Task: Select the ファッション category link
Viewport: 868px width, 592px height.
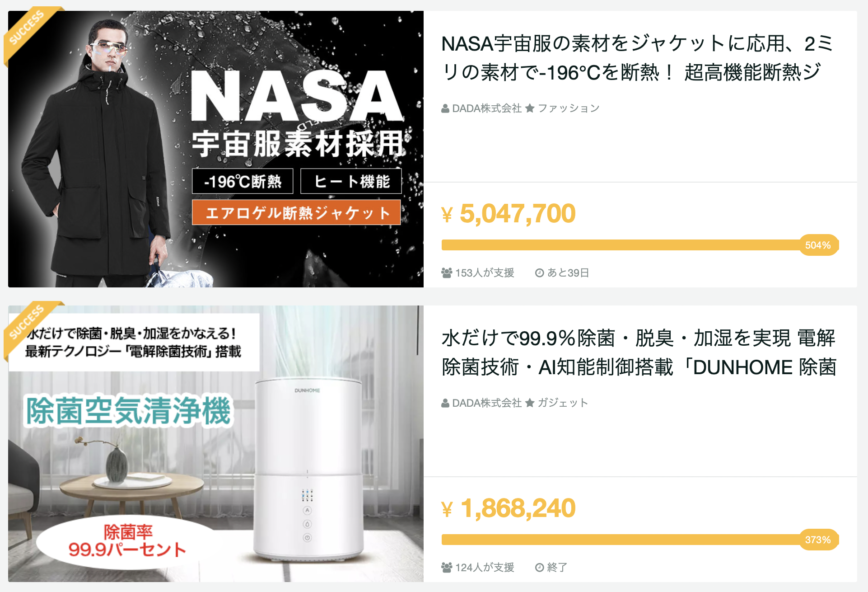Action: tap(569, 108)
